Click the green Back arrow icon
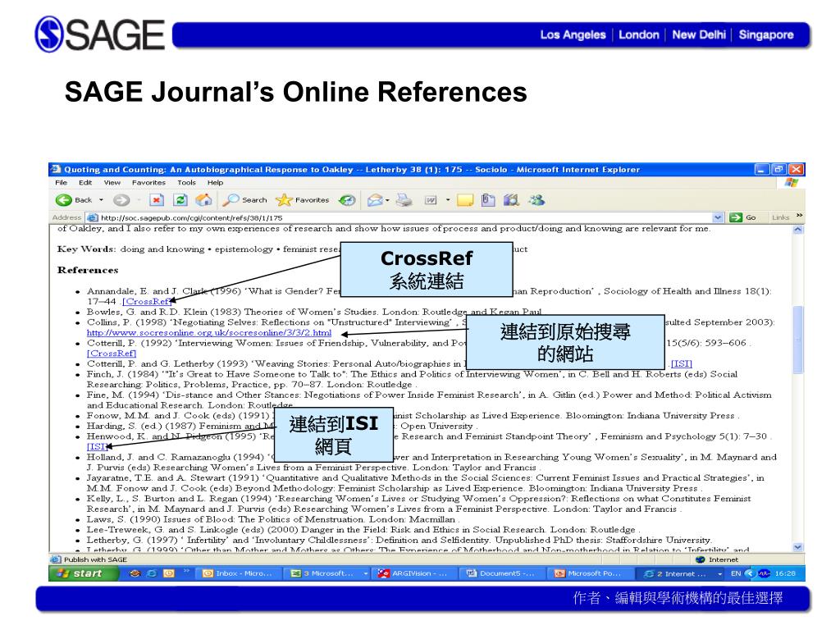Viewport: 840px width, 630px height. click(63, 200)
